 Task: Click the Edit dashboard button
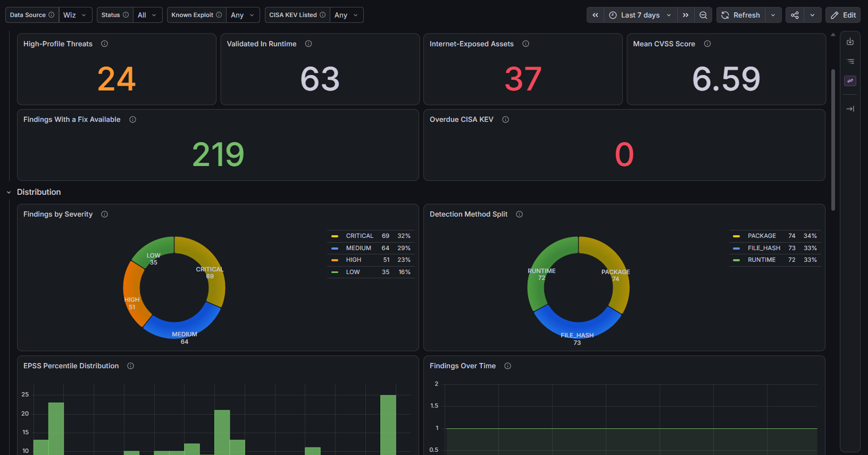coord(843,15)
